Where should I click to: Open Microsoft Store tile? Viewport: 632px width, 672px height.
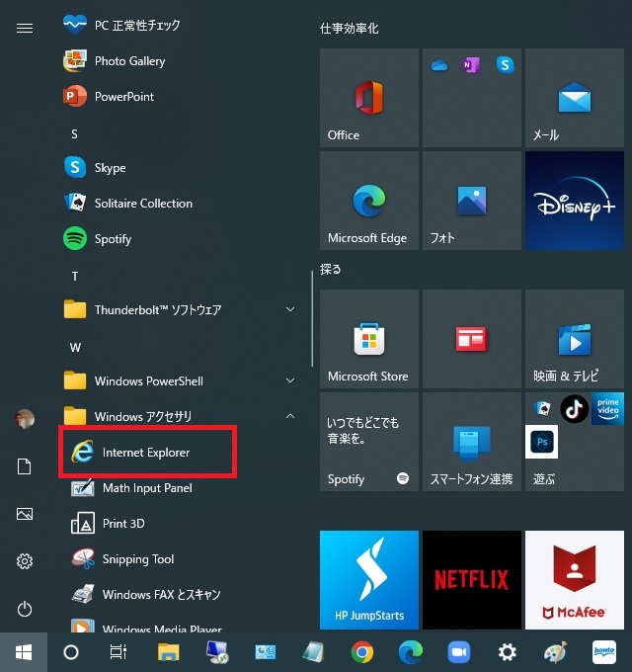[369, 339]
